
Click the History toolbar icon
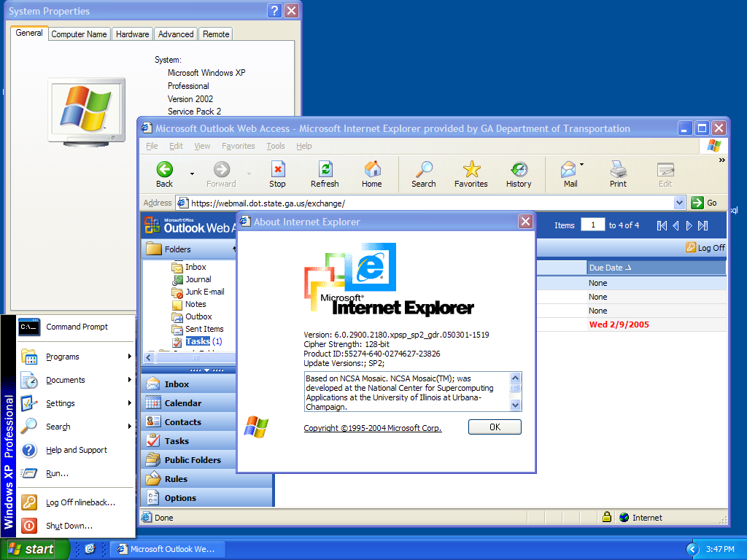click(x=519, y=174)
